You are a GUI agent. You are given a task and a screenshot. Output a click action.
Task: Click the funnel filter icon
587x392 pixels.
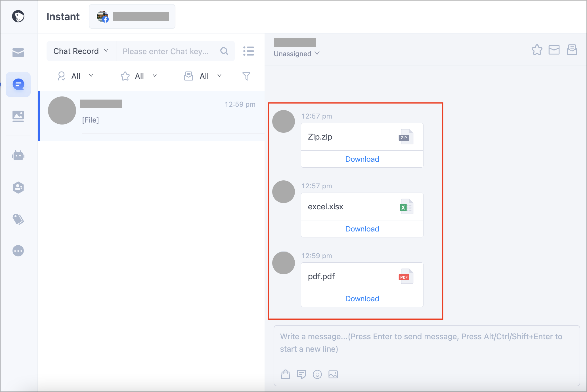tap(246, 76)
